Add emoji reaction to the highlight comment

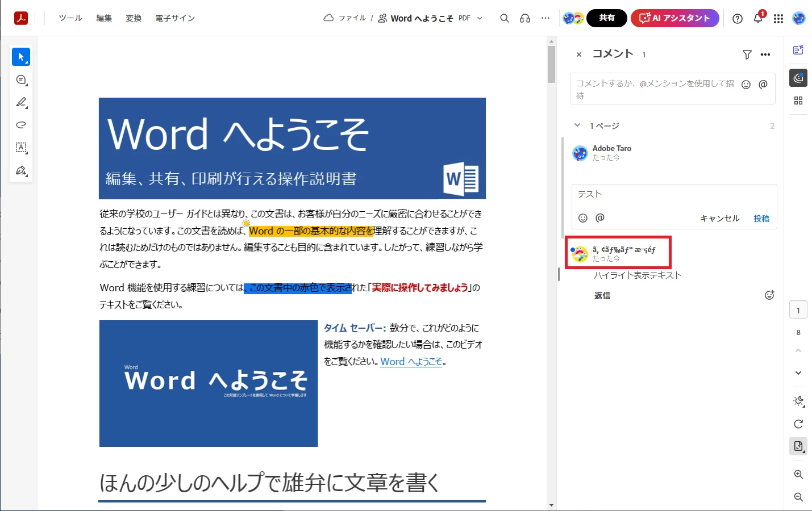[769, 295]
